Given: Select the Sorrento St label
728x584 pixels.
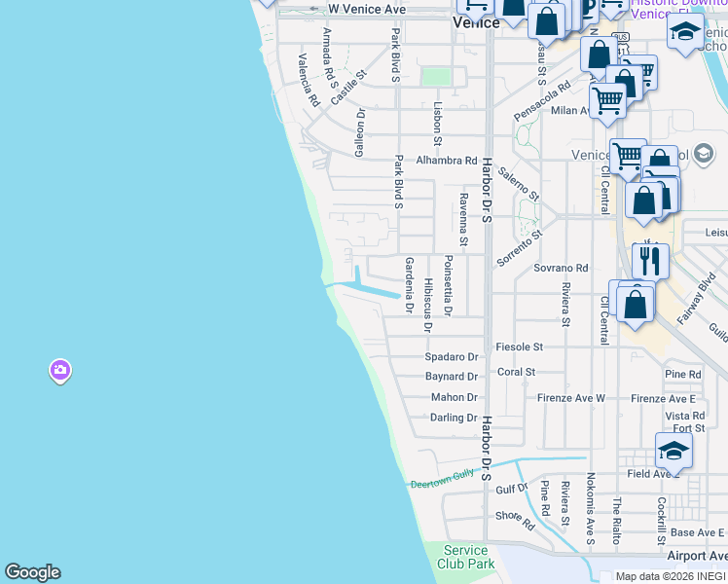Looking at the screenshot, I should pos(520,248).
